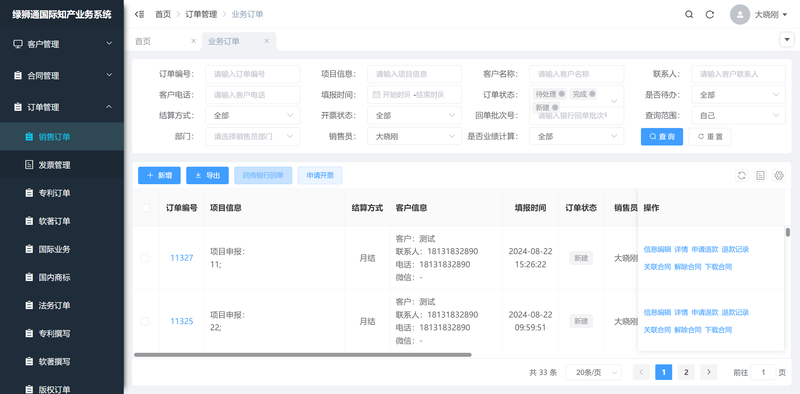Click the 专利撰写 sidebar icon
This screenshot has height=394, width=800.
click(29, 333)
